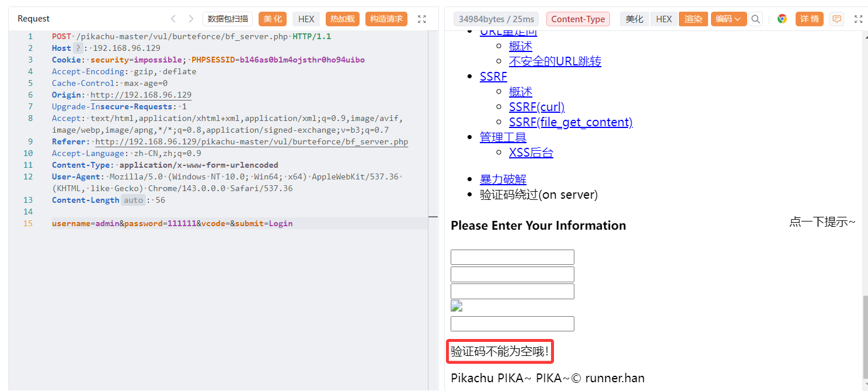The image size is (868, 391).
Task: Open the XSS后台 link
Action: (x=531, y=153)
